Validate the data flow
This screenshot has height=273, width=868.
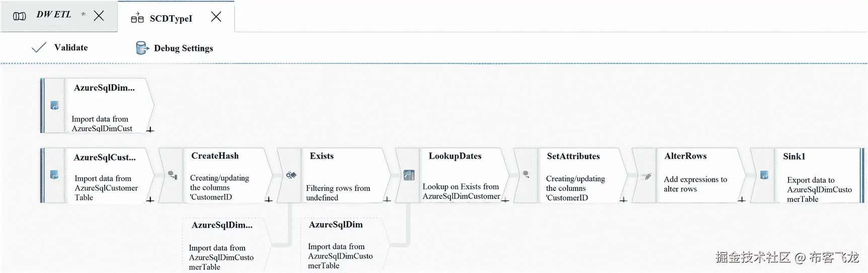pos(59,47)
